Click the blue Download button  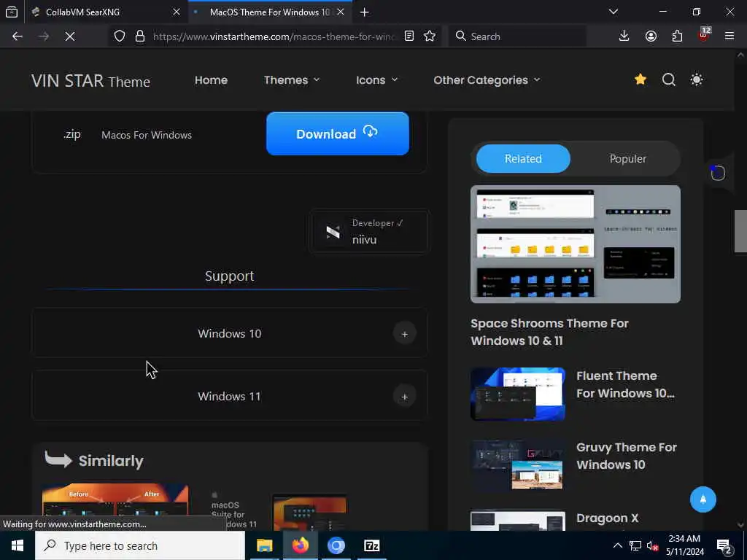337,134
